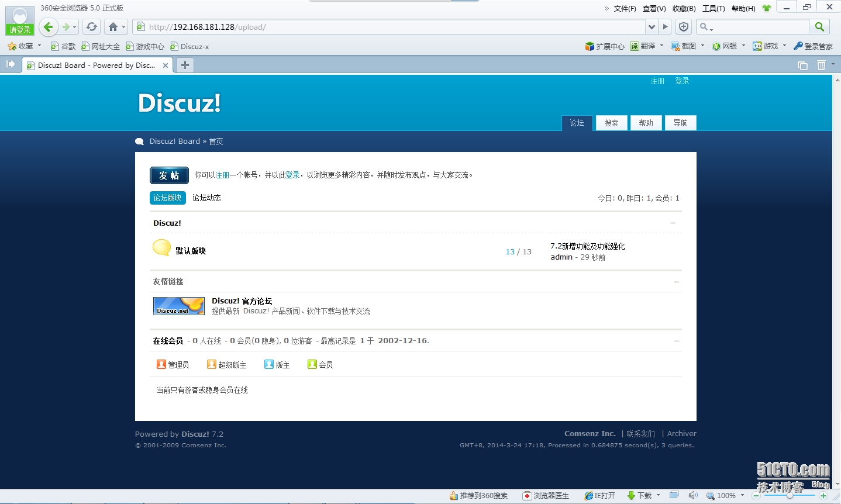Expand the 收藏 favorites dropdown arrow

click(x=40, y=46)
